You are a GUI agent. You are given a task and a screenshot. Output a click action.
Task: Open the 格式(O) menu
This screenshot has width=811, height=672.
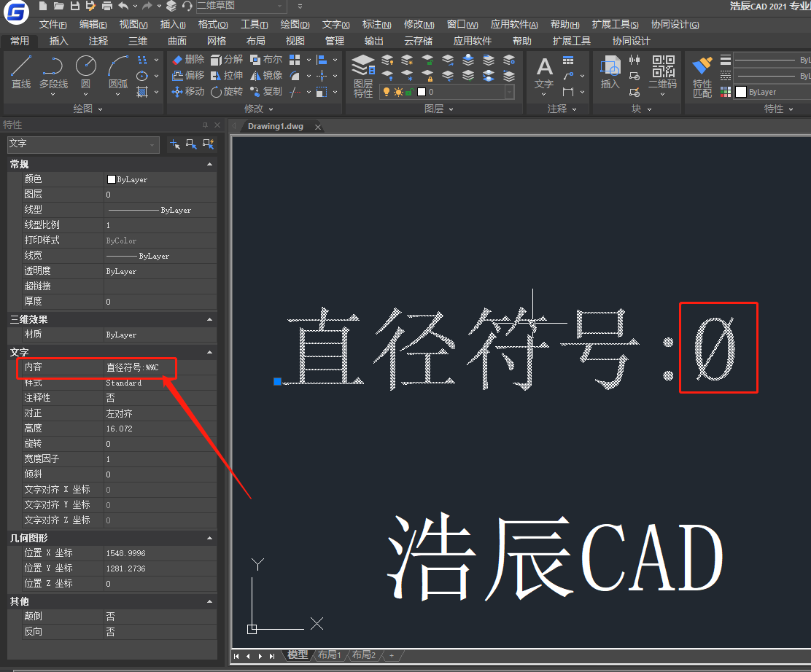click(x=212, y=24)
